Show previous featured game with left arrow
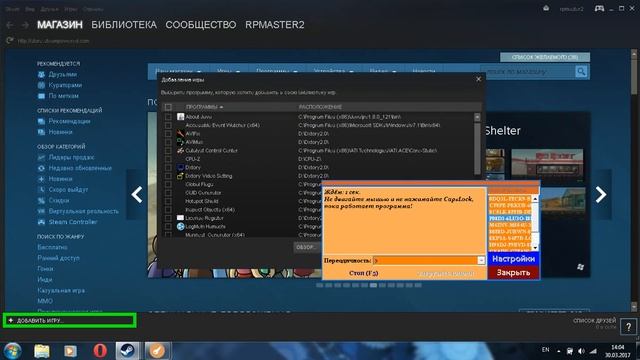Screen dimensions: 640x360 [x=137, y=195]
